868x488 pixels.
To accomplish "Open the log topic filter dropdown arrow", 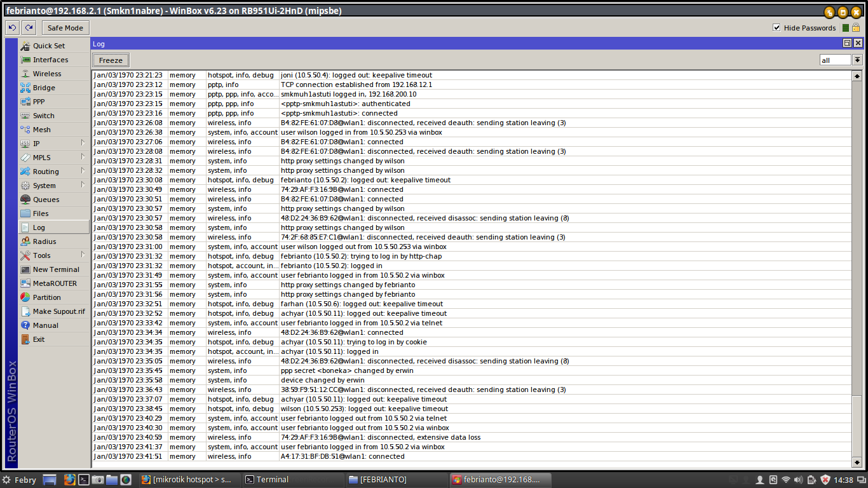I will click(x=857, y=60).
